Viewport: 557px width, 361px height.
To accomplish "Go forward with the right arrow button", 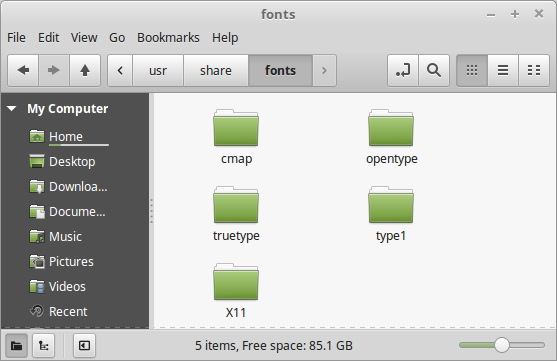I will pyautogui.click(x=54, y=70).
